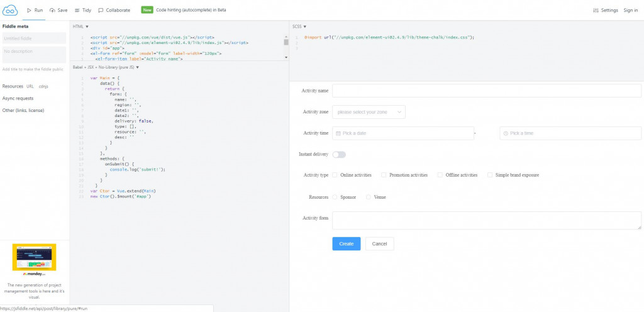Image resolution: width=644 pixels, height=312 pixels.
Task: Click the JSFiddle cloud logo
Action: (x=10, y=10)
